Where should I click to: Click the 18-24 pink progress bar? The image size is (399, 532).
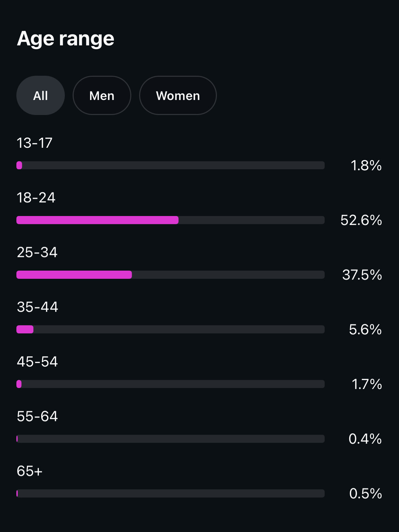pyautogui.click(x=98, y=220)
